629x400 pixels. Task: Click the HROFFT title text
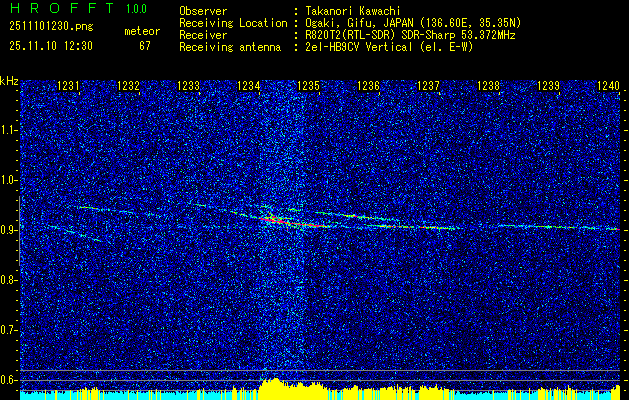coord(62,8)
